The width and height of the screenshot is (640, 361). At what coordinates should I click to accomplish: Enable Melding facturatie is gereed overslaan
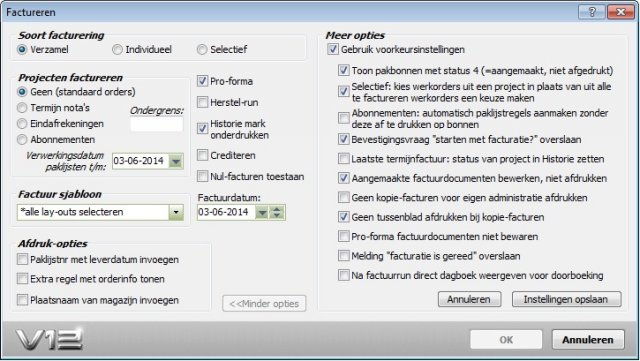344,256
